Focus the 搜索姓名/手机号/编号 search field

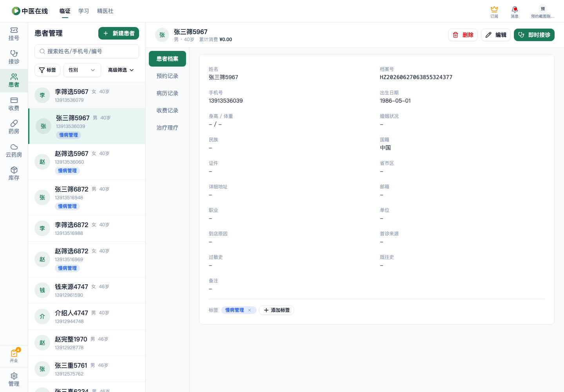tap(87, 51)
